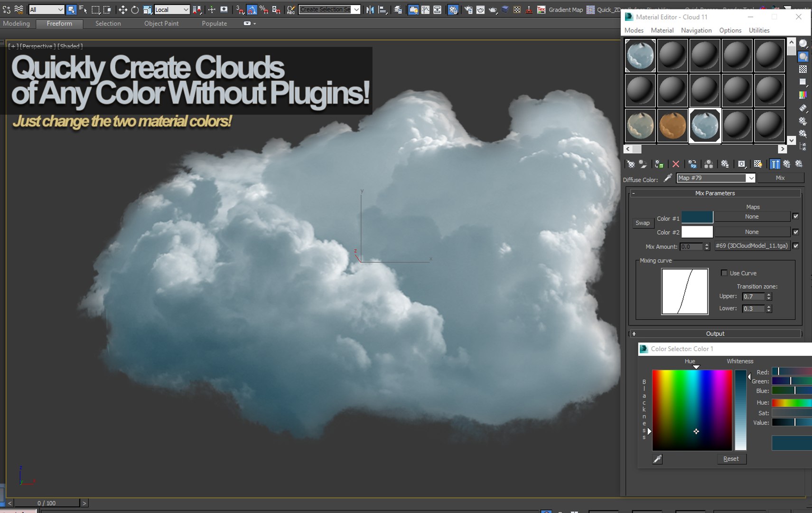812x513 pixels.
Task: Activate the Select and Rotate tool
Action: click(135, 9)
